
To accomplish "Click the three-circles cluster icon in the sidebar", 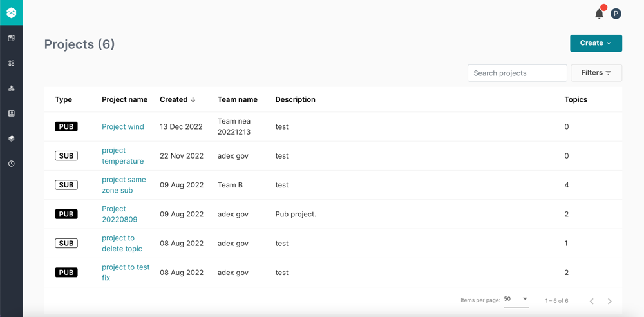I will point(11,88).
